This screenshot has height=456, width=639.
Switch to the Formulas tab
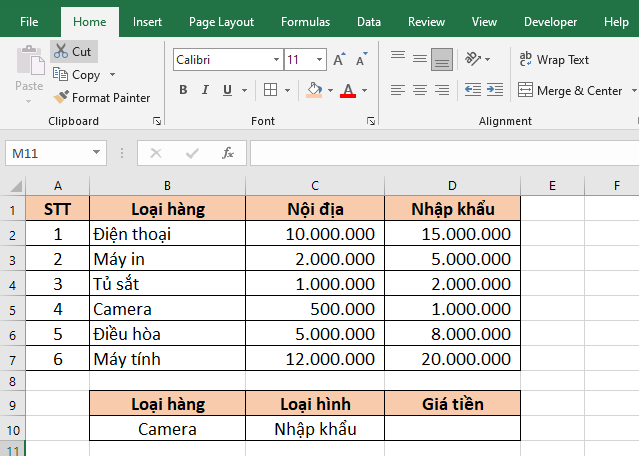tap(305, 21)
